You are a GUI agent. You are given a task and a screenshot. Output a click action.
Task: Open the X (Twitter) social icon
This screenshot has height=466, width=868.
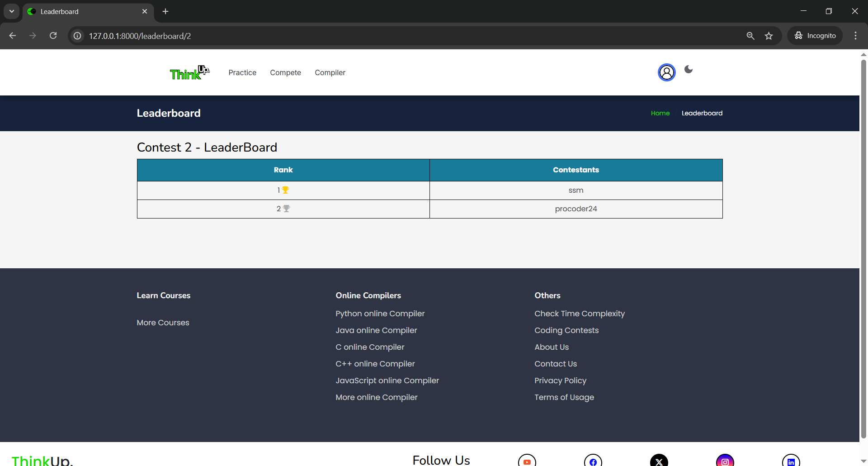[x=659, y=461]
